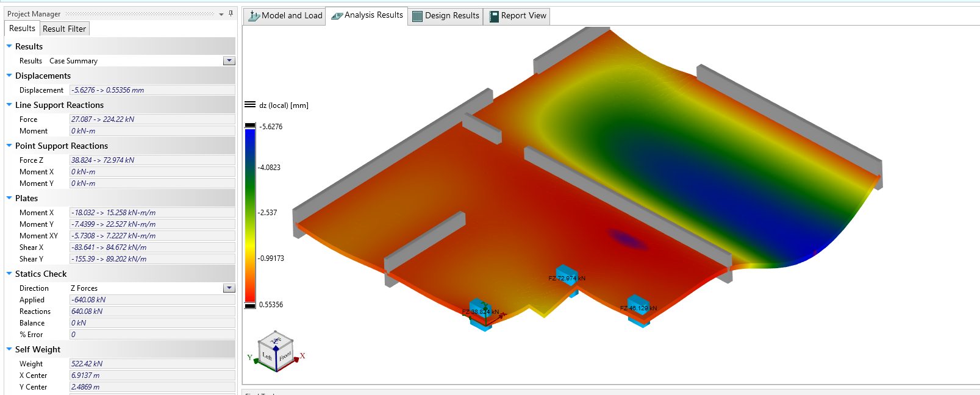
Task: Click the FZ 38.824 kN support label
Action: 481,312
